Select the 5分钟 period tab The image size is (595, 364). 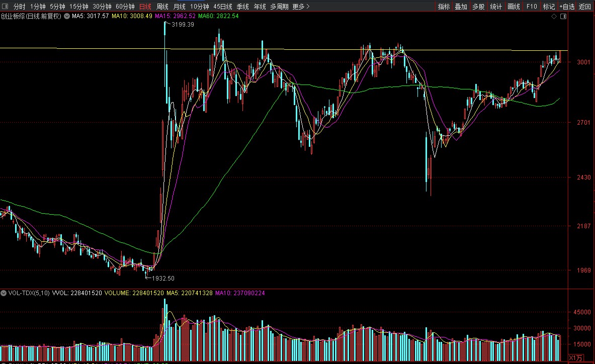57,7
